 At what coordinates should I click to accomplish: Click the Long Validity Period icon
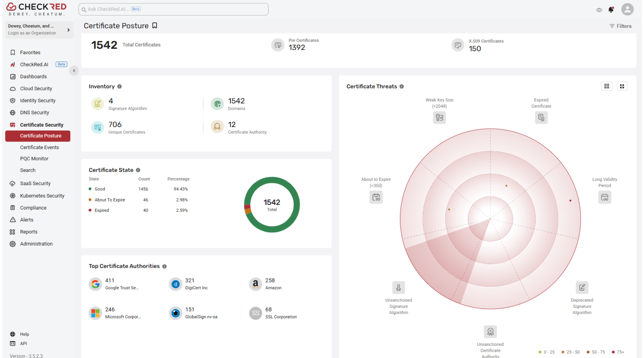605,197
